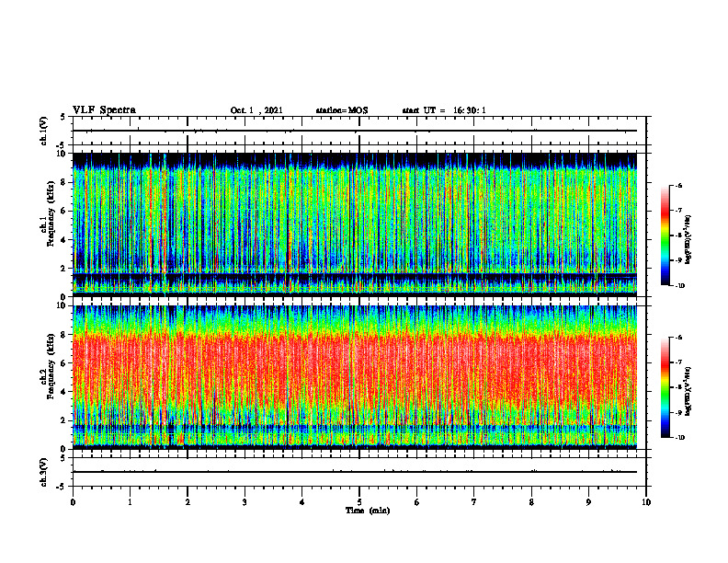Click the "ch.3(V)" waveform axis label

tap(43, 472)
